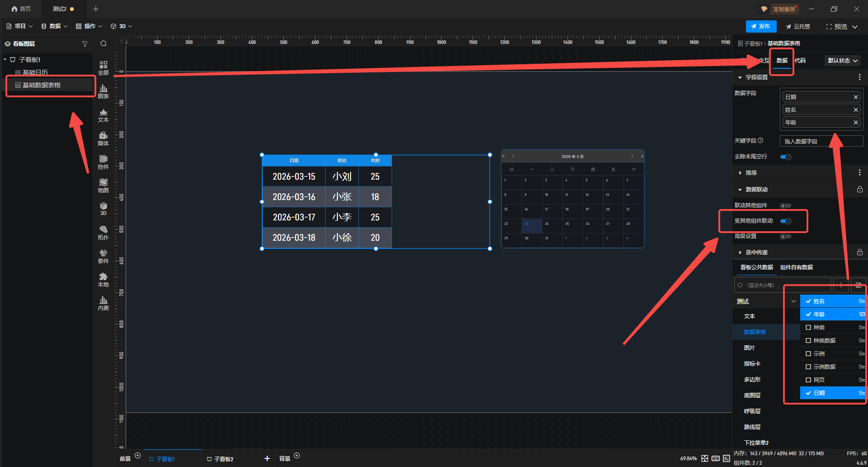The height and width of the screenshot is (467, 868).
Task: Check the 种类 field checkbox
Action: (x=808, y=328)
